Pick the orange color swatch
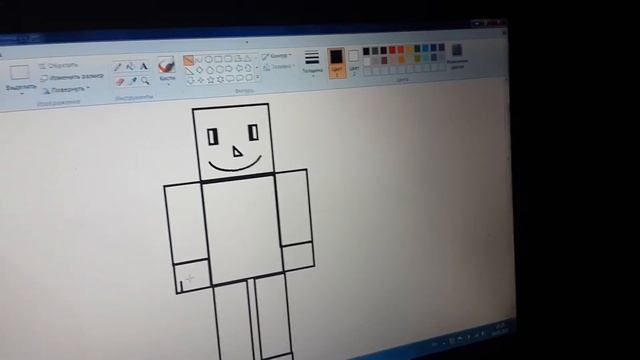This screenshot has height=360, width=640. pos(401,50)
